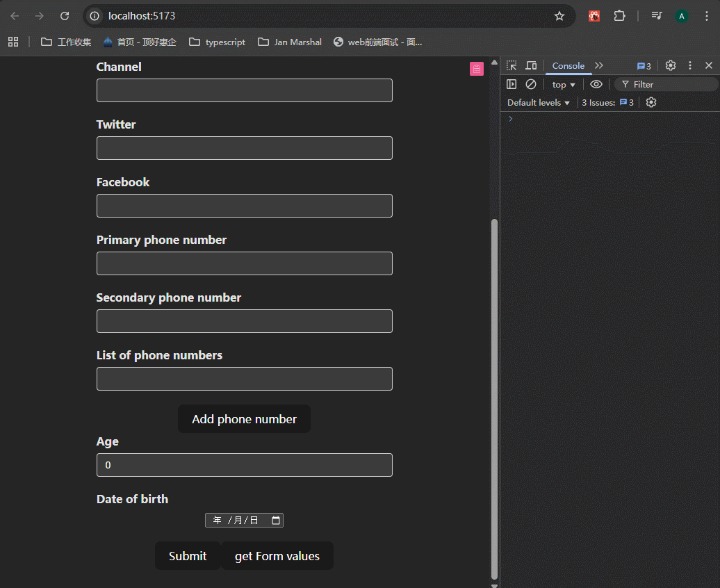Open the console settings gear beside Issues
The height and width of the screenshot is (588, 720).
click(x=651, y=102)
